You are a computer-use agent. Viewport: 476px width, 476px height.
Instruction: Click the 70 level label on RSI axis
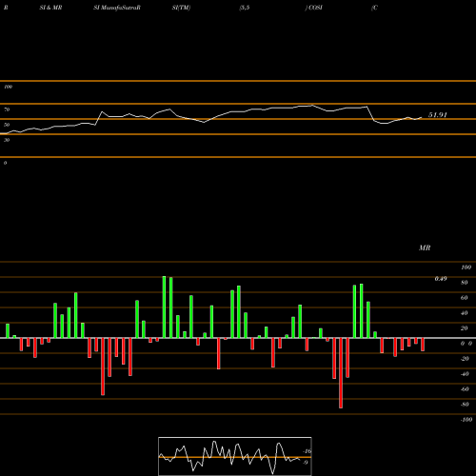7,109
